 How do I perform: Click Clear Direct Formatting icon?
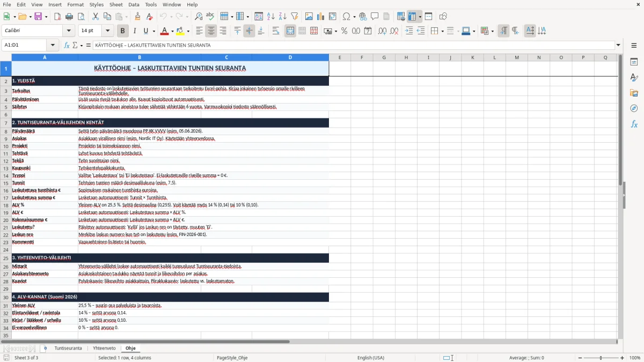[150, 17]
